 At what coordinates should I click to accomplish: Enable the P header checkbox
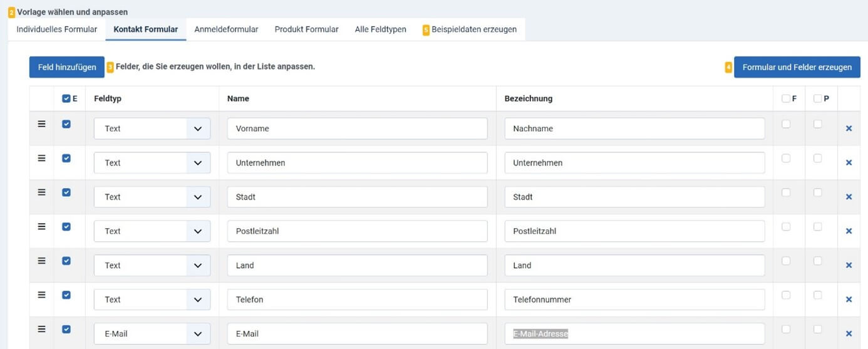[817, 98]
